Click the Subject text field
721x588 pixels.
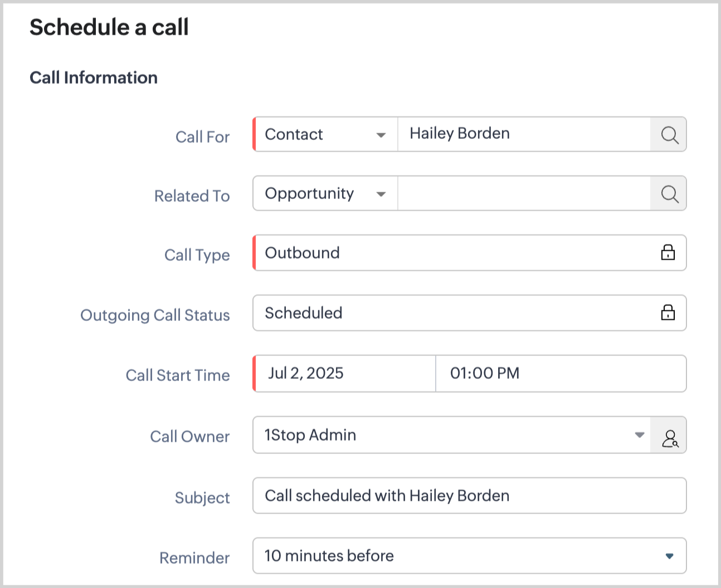[469, 496]
